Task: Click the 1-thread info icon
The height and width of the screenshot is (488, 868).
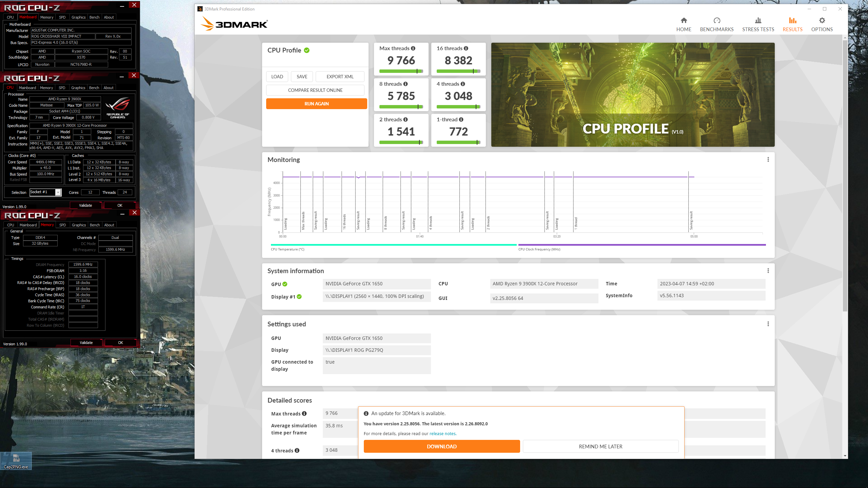Action: [461, 120]
